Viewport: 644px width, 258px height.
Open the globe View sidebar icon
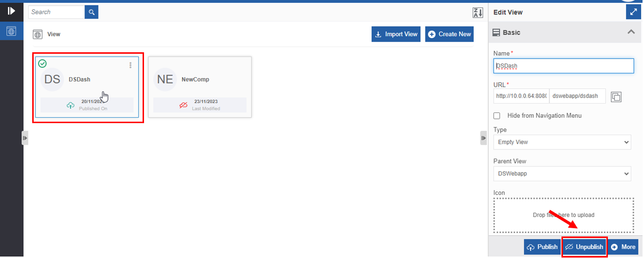click(x=12, y=31)
